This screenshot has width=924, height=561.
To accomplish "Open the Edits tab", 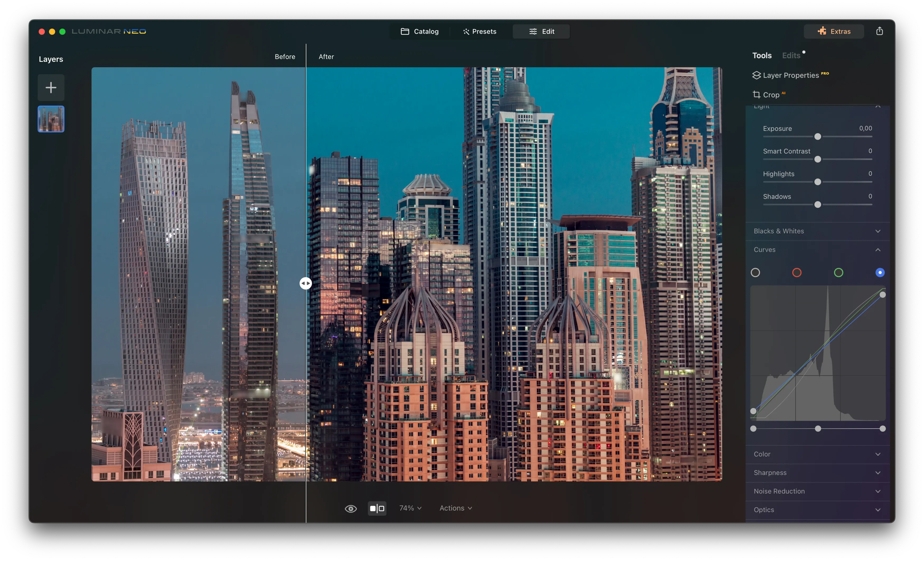I will [791, 55].
